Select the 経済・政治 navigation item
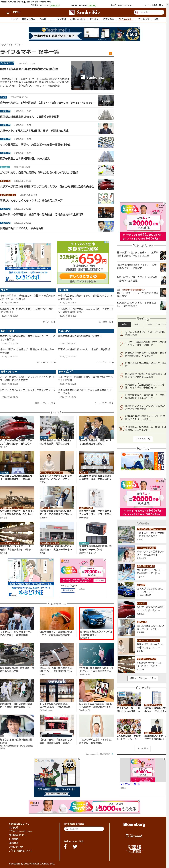 click(x=109, y=19)
